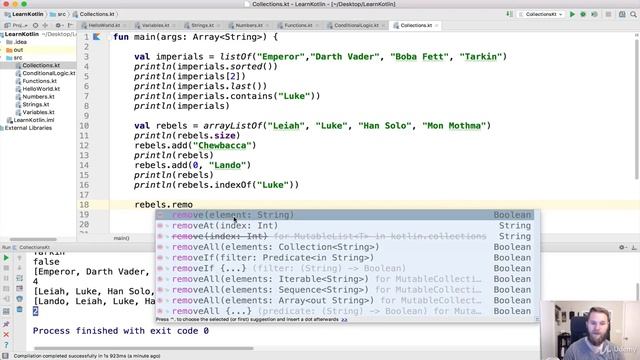Click the Kotlin run gutter icon on line 1
This screenshot has width=640, height=360.
point(97,37)
